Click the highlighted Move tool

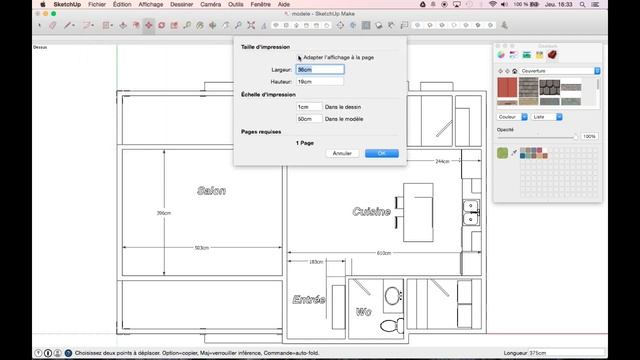pyautogui.click(x=149, y=25)
